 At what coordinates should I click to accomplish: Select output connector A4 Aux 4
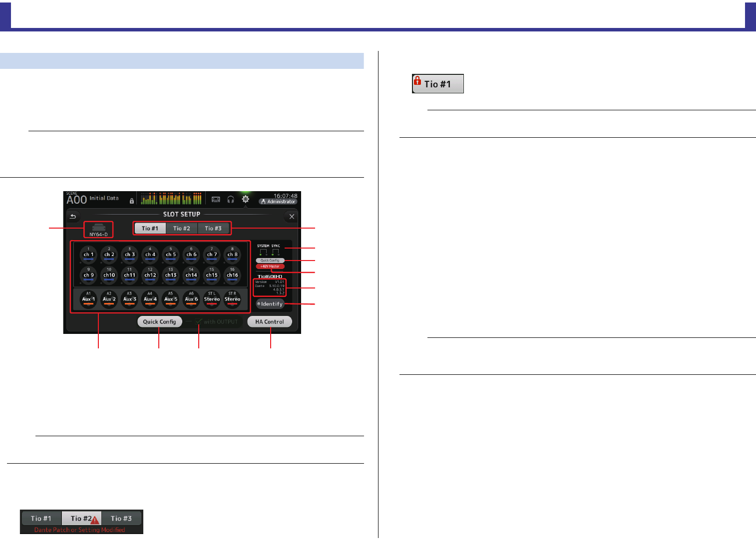coord(150,299)
